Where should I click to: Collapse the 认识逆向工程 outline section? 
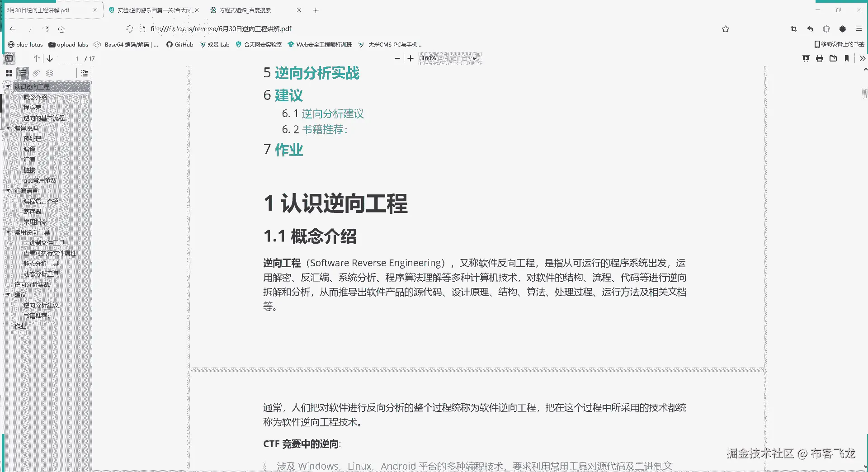tap(8, 86)
